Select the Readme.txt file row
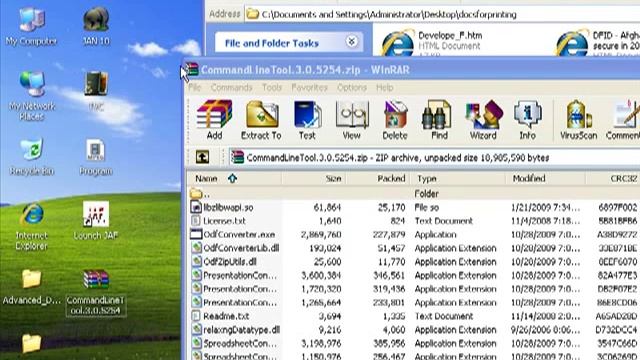This screenshot has width=640, height=360. coord(413,316)
